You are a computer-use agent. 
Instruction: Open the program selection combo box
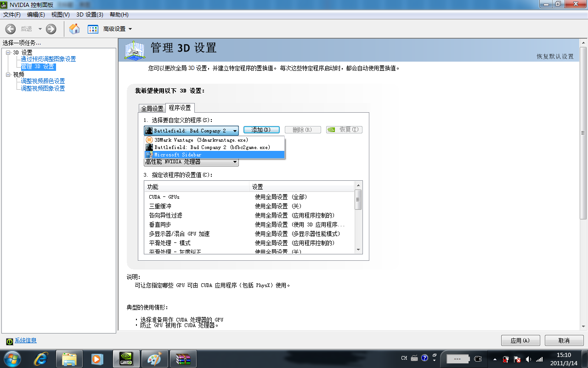click(x=191, y=131)
